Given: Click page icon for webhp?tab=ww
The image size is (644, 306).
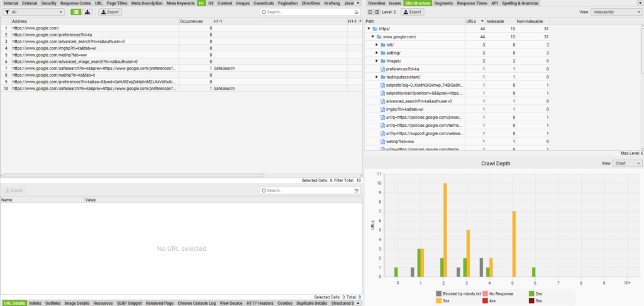Looking at the screenshot, I should click(x=383, y=141).
